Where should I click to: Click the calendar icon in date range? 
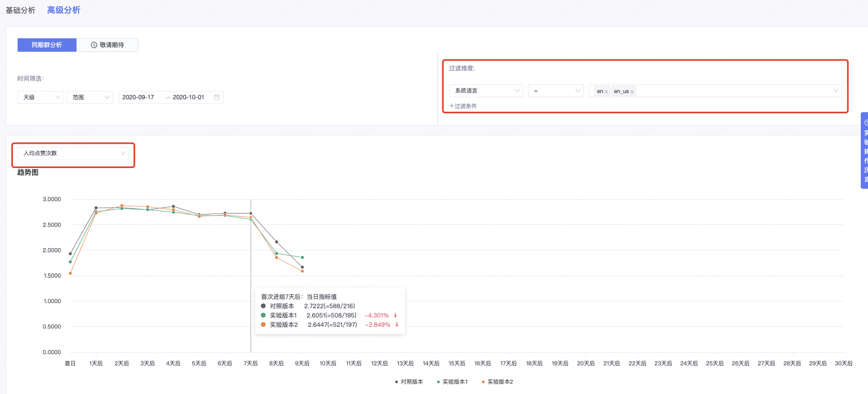216,97
